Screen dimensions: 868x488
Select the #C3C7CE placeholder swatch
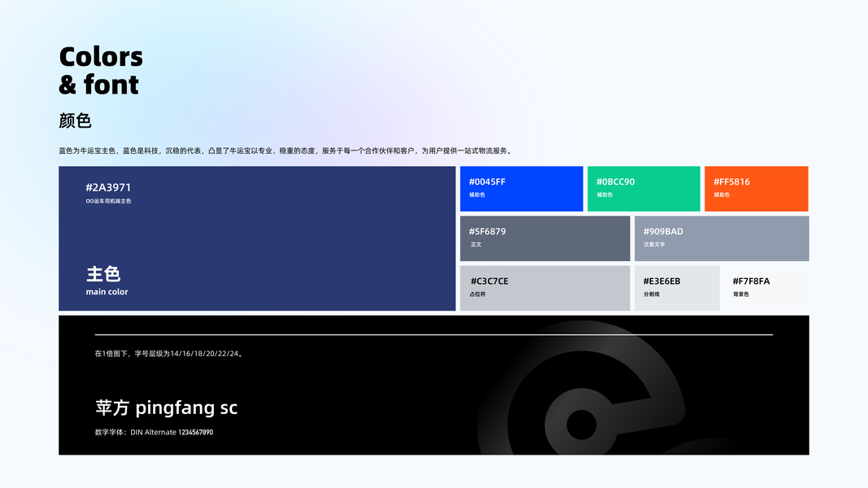(x=545, y=288)
